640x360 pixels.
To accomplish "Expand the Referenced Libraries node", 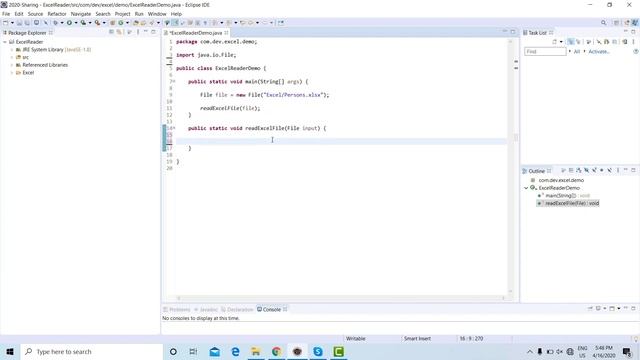I will (12, 65).
